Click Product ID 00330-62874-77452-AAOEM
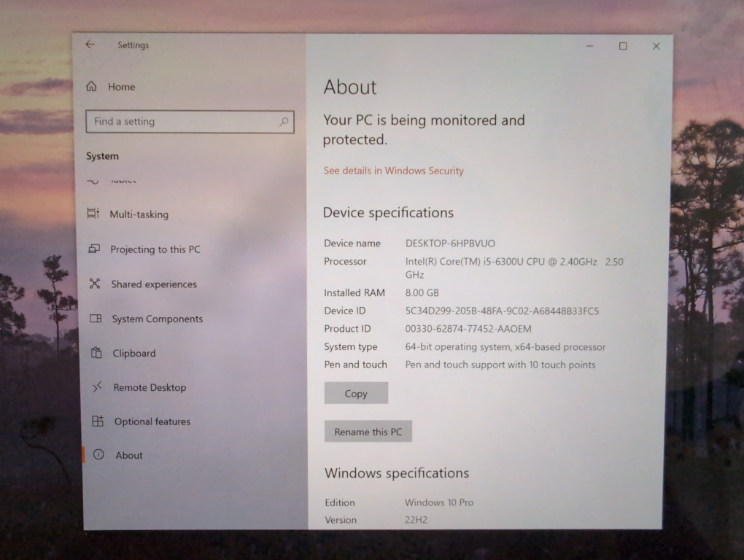This screenshot has height=560, width=744. [468, 329]
